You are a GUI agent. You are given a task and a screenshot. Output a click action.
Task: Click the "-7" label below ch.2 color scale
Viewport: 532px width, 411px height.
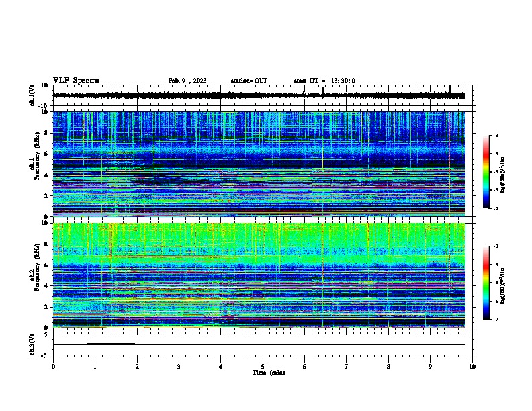click(496, 320)
